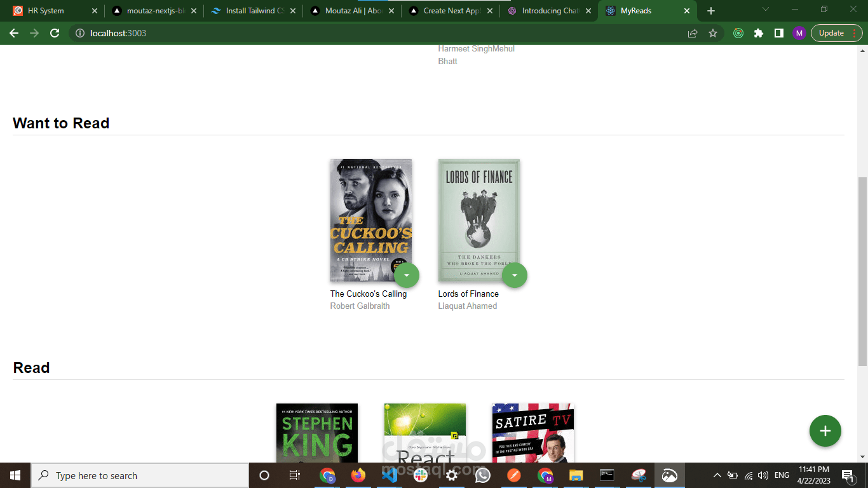Viewport: 868px width, 488px height.
Task: Click the Lords of Finance book cover
Action: (479, 220)
